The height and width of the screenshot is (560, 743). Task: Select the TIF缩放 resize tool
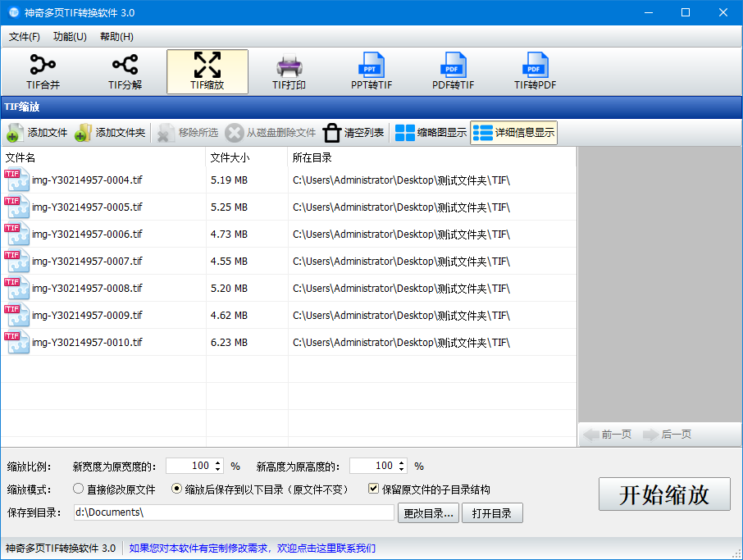point(207,72)
